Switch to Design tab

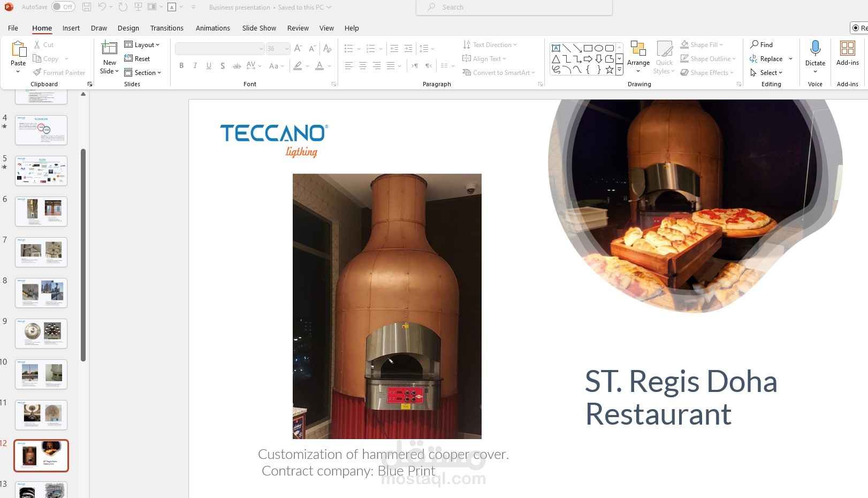coord(128,28)
